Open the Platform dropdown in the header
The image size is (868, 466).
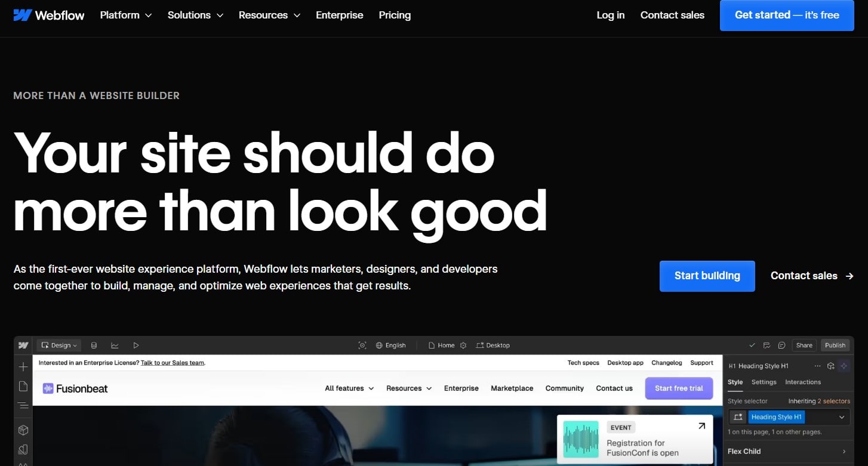pyautogui.click(x=126, y=15)
